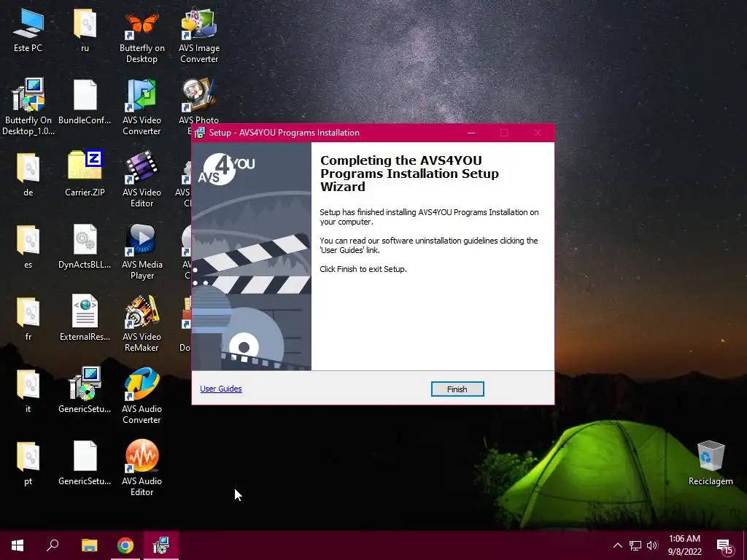This screenshot has width=747, height=560.
Task: Open File Explorer from taskbar
Action: [89, 545]
